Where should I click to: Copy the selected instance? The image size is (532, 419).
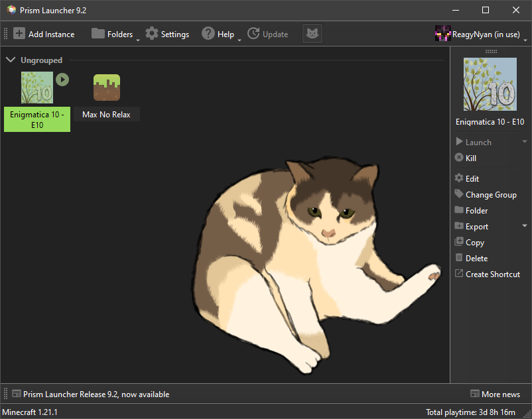coord(475,243)
